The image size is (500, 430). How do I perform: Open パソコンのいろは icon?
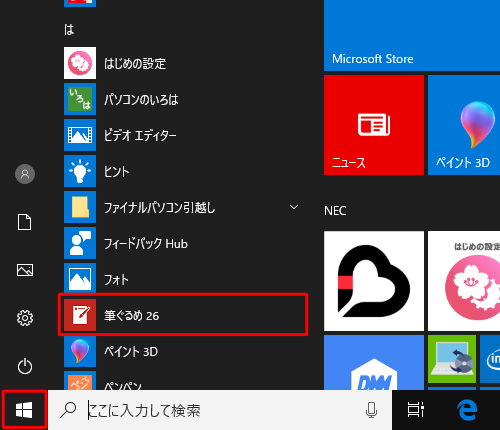(80, 99)
